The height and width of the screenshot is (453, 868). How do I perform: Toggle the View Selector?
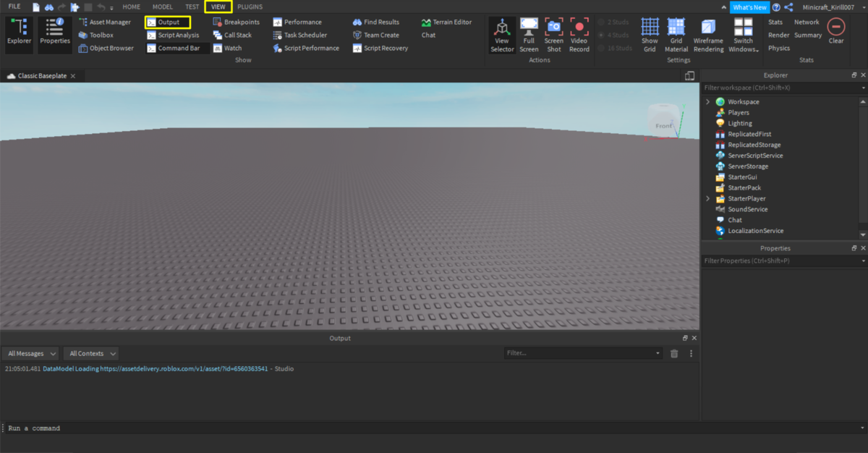tap(502, 35)
